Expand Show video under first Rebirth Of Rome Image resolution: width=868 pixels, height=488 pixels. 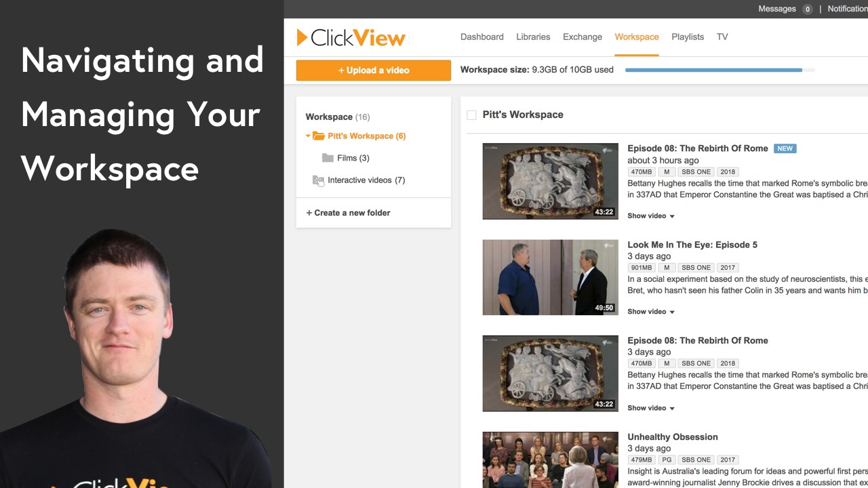(x=651, y=216)
